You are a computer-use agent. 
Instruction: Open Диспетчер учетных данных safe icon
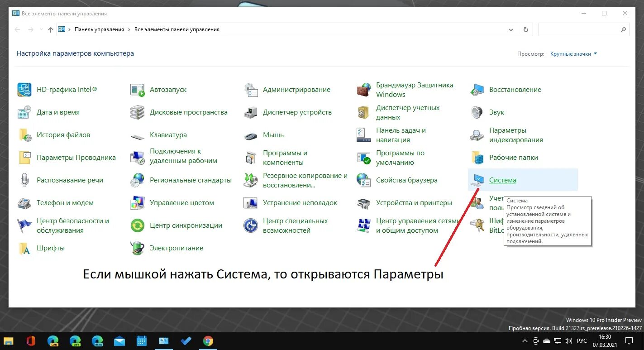coord(364,112)
